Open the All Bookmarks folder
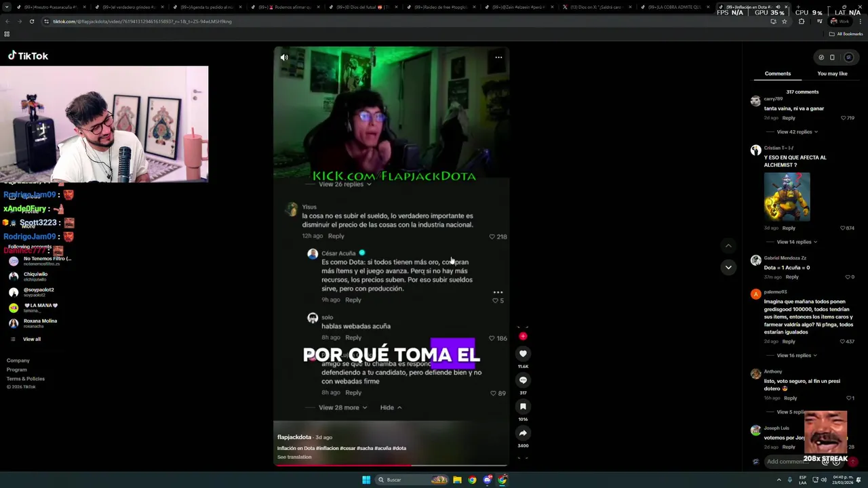868x488 pixels. pyautogui.click(x=846, y=34)
